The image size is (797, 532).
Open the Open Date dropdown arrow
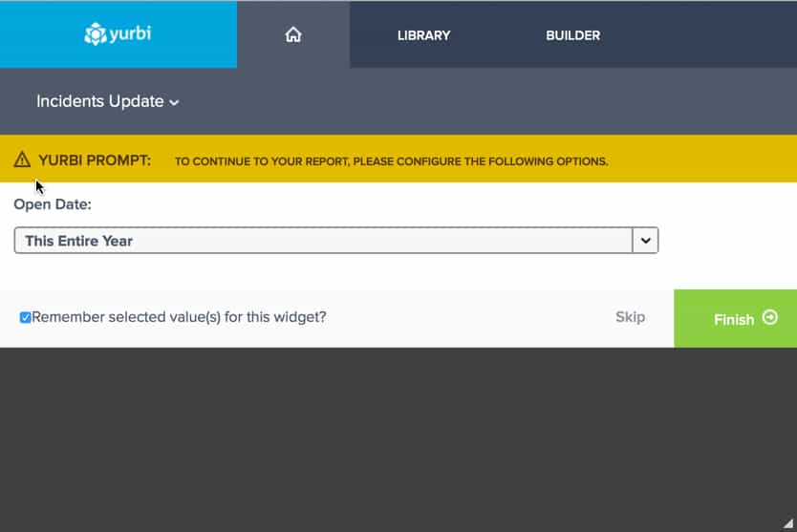coord(646,241)
